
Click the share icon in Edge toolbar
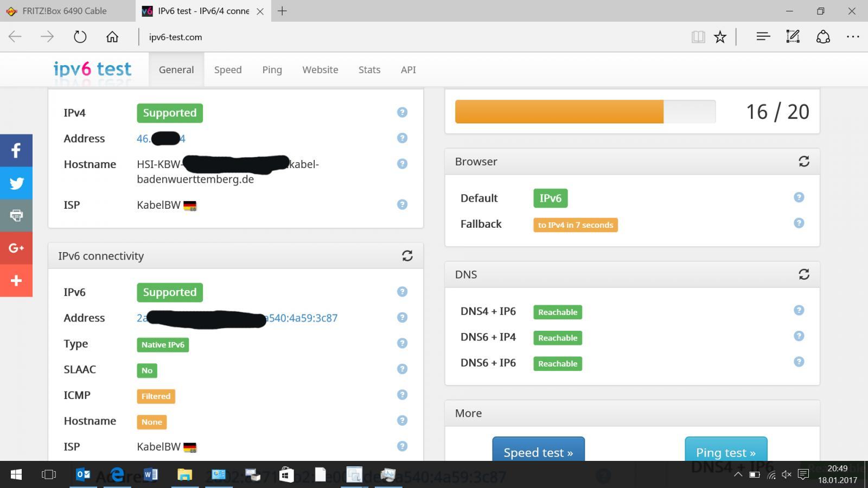[x=823, y=37]
